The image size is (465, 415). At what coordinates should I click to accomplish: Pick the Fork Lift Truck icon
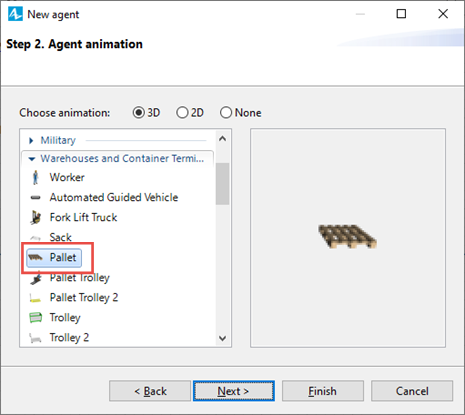[36, 217]
